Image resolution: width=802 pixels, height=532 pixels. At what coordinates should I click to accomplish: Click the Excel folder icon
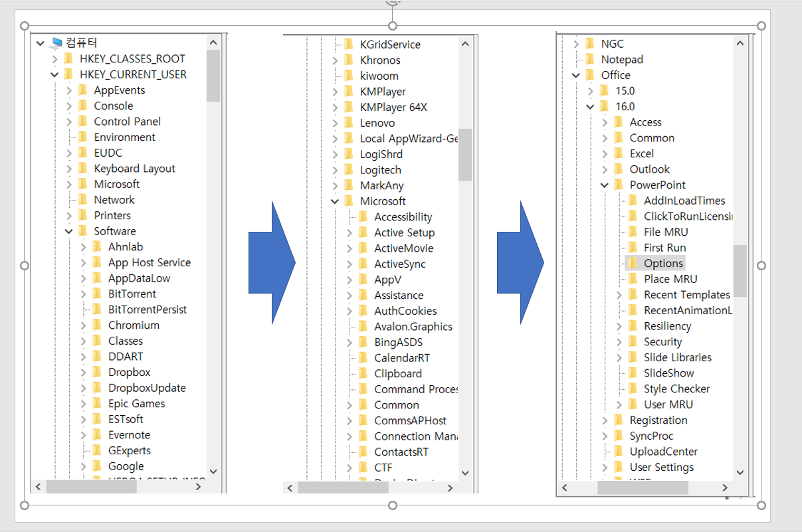(619, 153)
